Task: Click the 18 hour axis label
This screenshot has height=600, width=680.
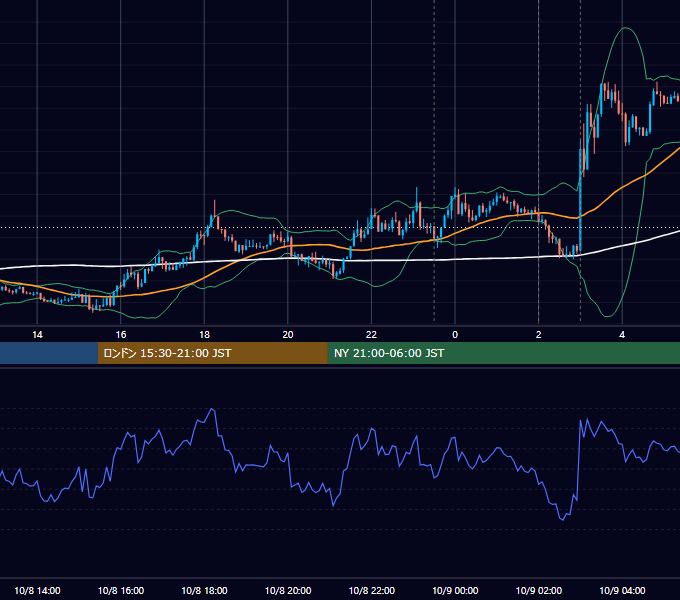Action: coord(204,335)
